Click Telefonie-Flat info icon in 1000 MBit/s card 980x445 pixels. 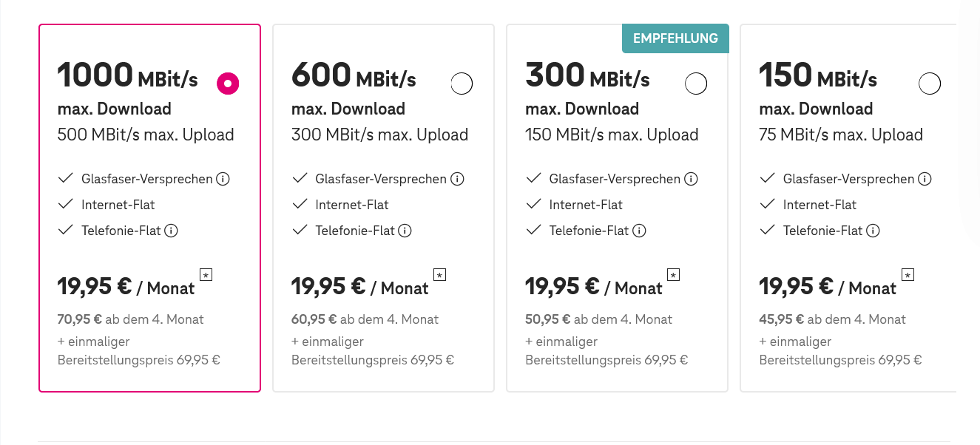(x=172, y=231)
